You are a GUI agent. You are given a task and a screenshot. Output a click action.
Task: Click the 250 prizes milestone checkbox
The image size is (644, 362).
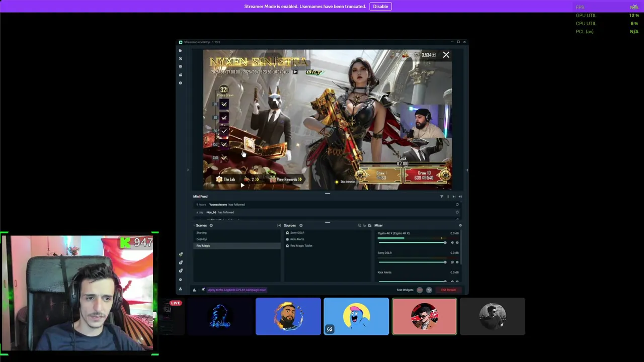tap(224, 158)
